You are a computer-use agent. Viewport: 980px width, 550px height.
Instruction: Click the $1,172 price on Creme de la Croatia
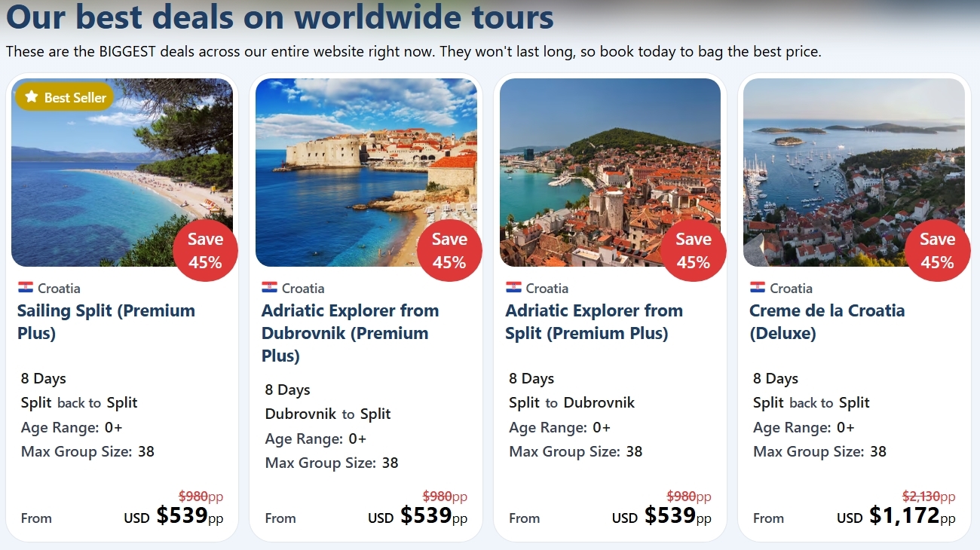(904, 515)
